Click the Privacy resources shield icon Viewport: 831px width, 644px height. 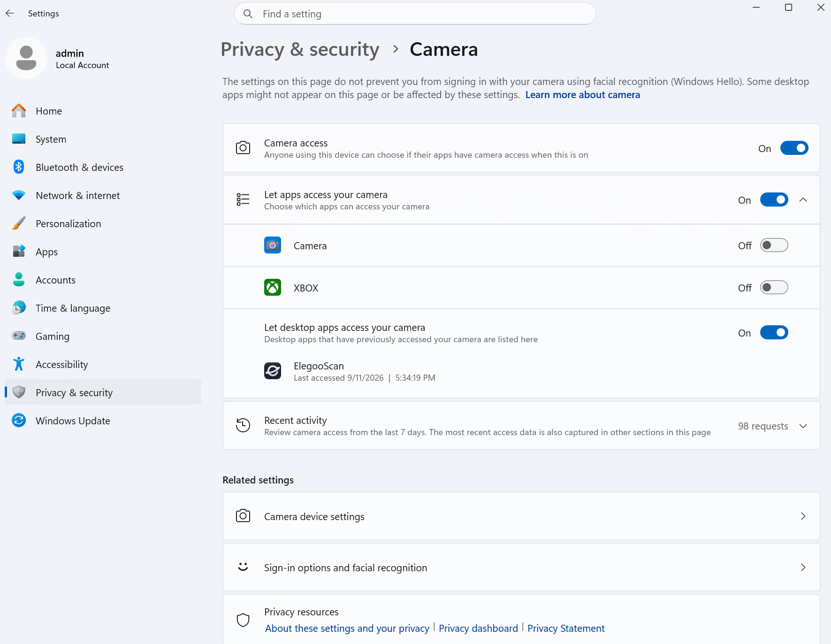tap(243, 620)
